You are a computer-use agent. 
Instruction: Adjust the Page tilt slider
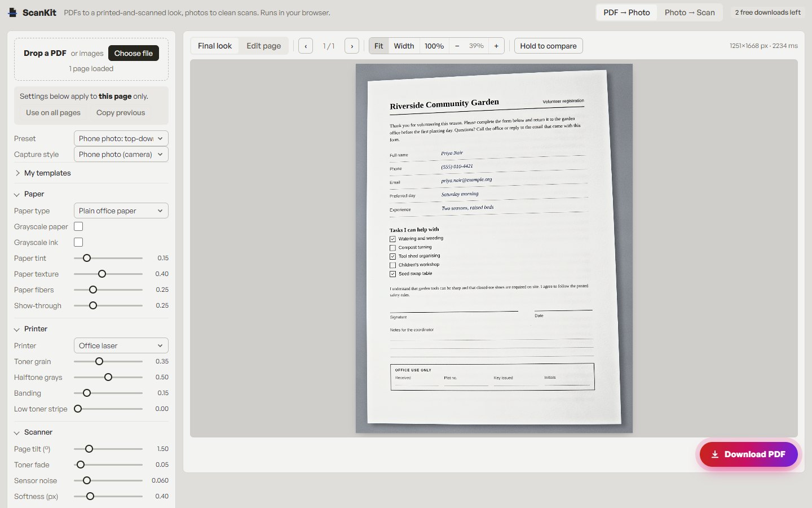point(108,449)
